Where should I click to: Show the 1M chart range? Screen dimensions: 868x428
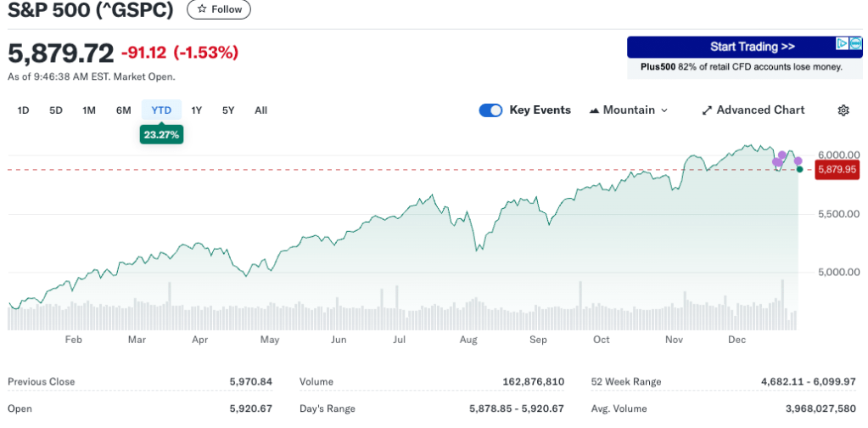[89, 110]
